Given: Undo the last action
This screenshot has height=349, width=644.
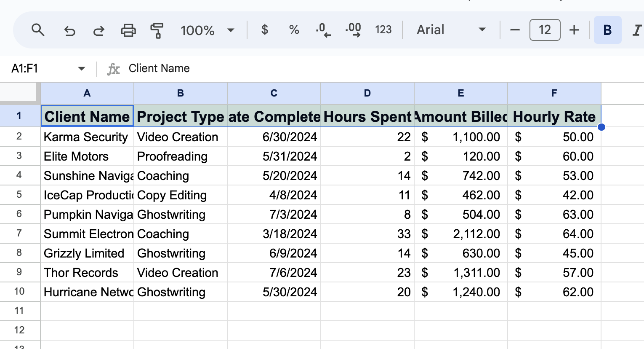Looking at the screenshot, I should click(x=69, y=30).
